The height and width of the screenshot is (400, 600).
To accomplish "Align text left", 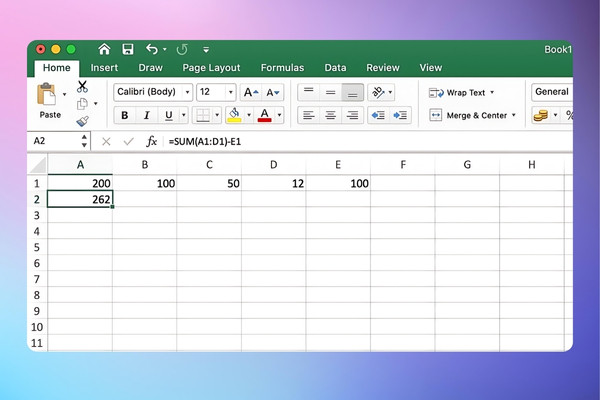I will tap(308, 115).
